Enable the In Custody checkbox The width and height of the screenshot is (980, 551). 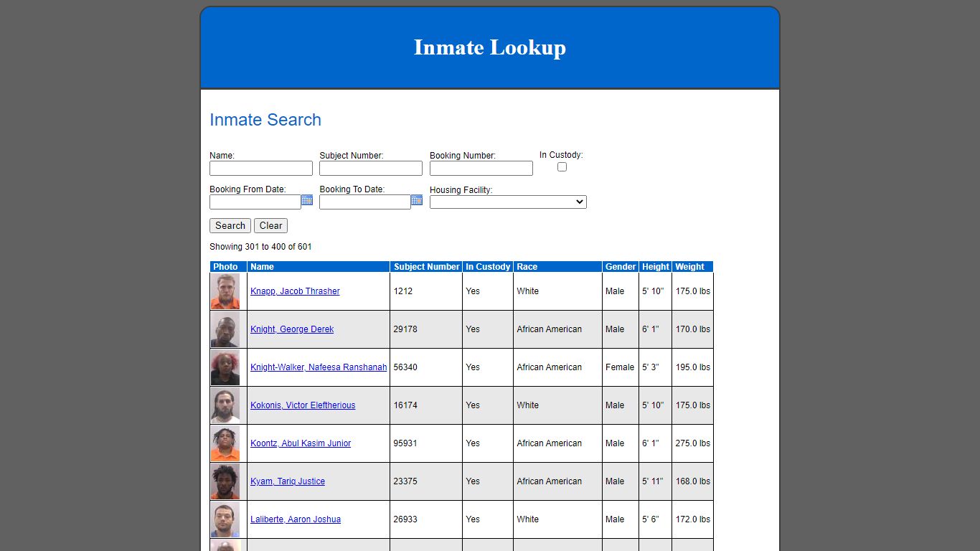(562, 166)
